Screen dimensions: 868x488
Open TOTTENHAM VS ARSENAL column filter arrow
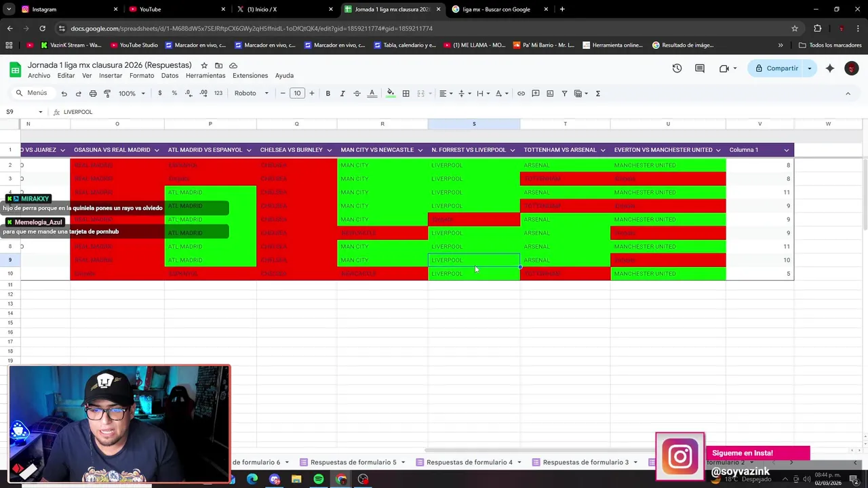point(604,150)
